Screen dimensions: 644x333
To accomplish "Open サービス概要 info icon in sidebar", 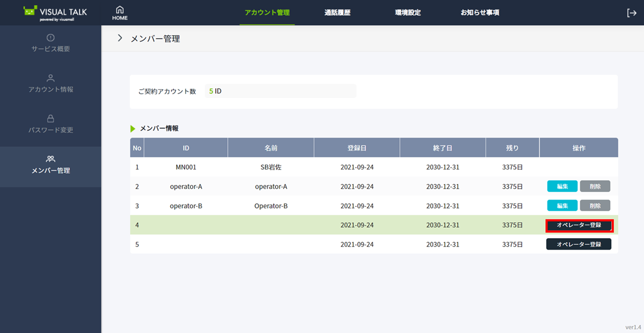I will coord(51,38).
